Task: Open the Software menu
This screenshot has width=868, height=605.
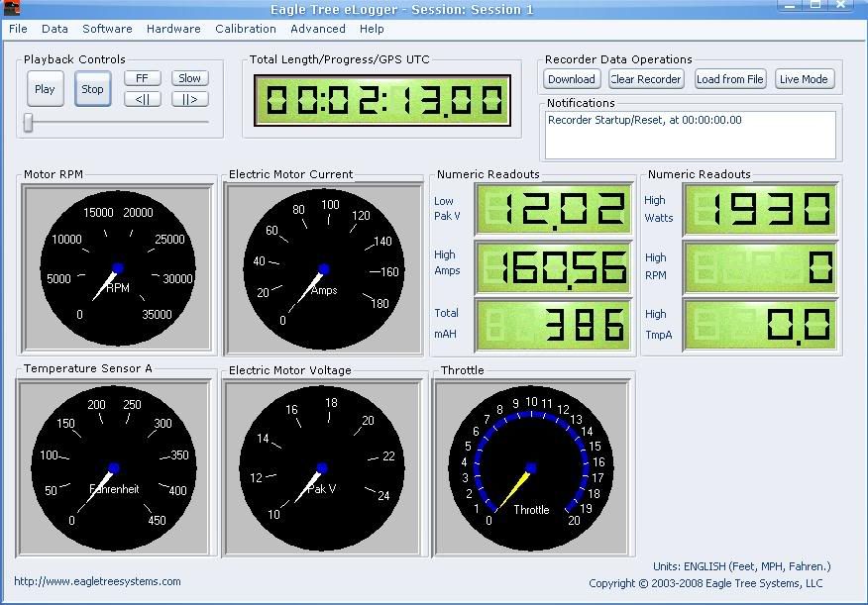Action: 107,29
